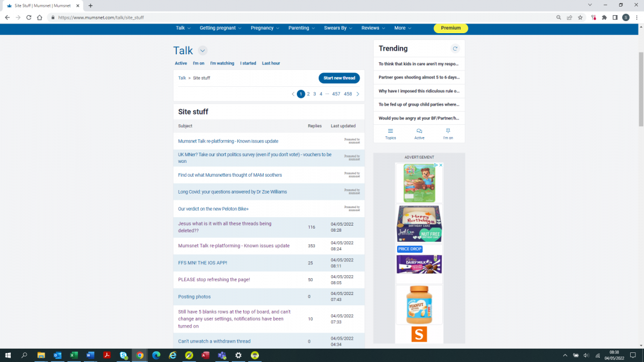Screen dimensions: 644x362
Task: Click the yellow Premium button
Action: (450, 28)
